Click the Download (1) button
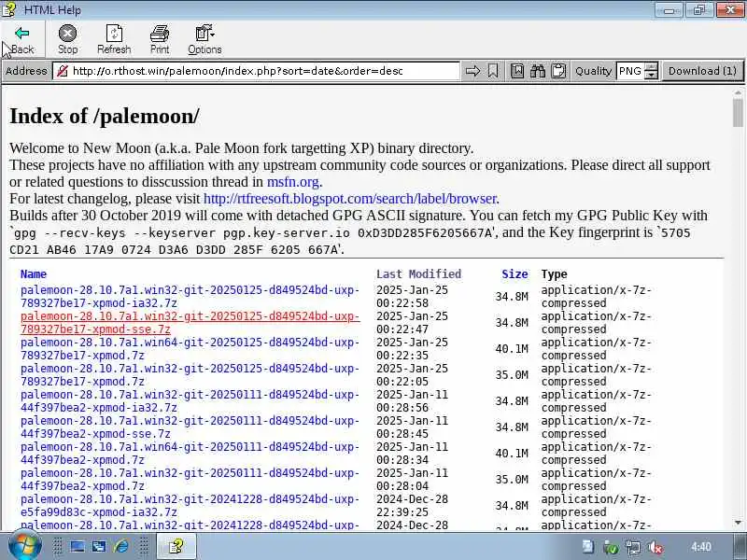The width and height of the screenshot is (747, 560). [702, 71]
